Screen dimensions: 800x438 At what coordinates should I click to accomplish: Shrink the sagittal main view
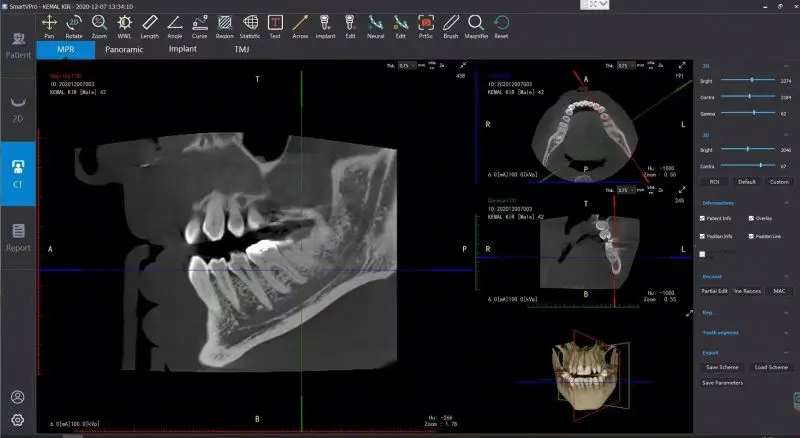click(x=463, y=65)
